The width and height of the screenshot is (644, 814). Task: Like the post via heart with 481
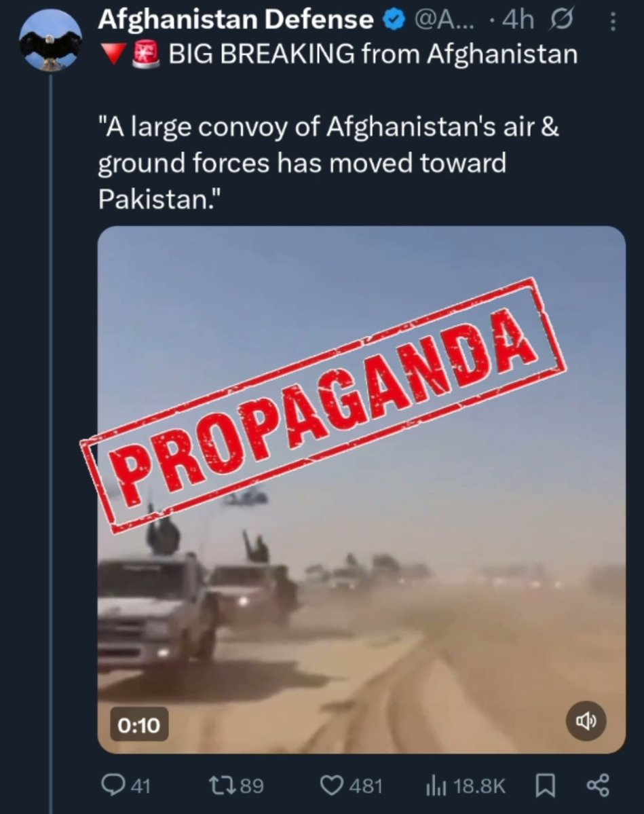(x=351, y=785)
